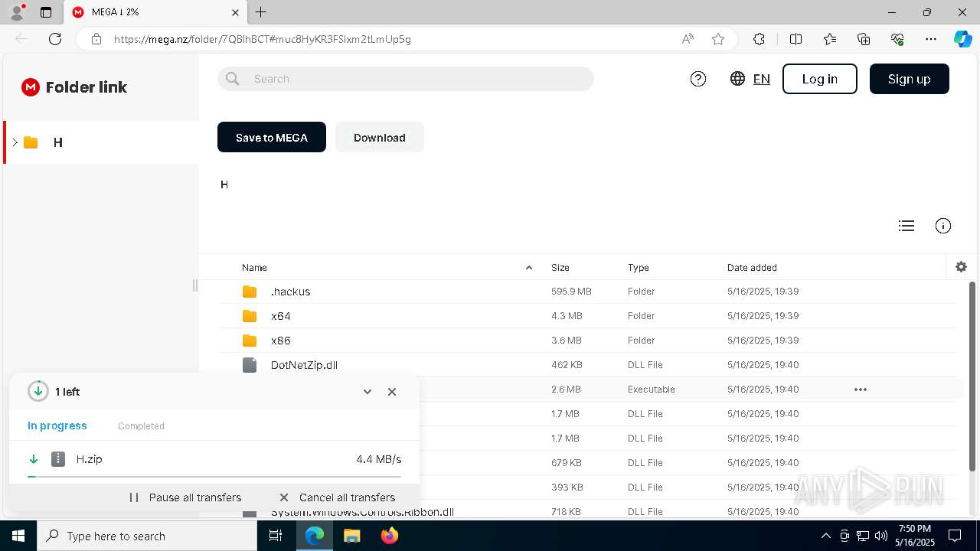Open Task View on taskbar
This screenshot has height=551, width=980.
pos(276,536)
